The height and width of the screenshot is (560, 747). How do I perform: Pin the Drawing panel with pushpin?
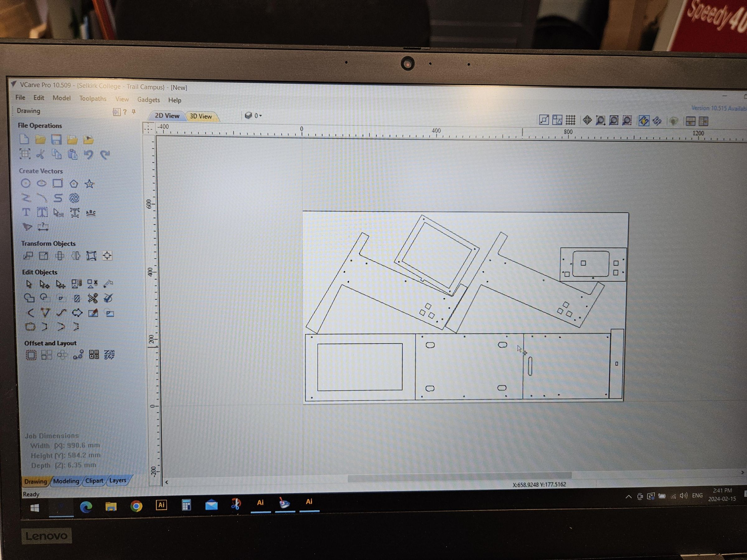(134, 112)
